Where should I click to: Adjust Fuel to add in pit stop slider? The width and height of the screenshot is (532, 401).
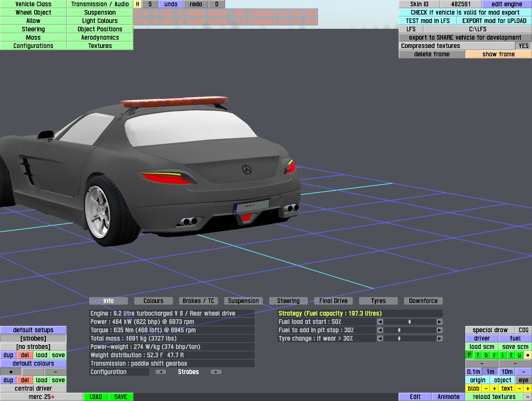click(x=410, y=330)
